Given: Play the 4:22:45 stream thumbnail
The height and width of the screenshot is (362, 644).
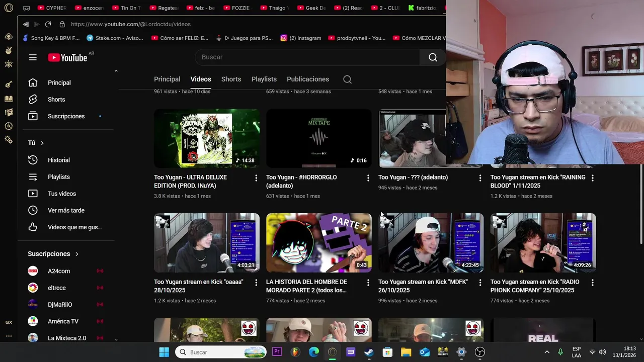Looking at the screenshot, I should click(x=431, y=243).
